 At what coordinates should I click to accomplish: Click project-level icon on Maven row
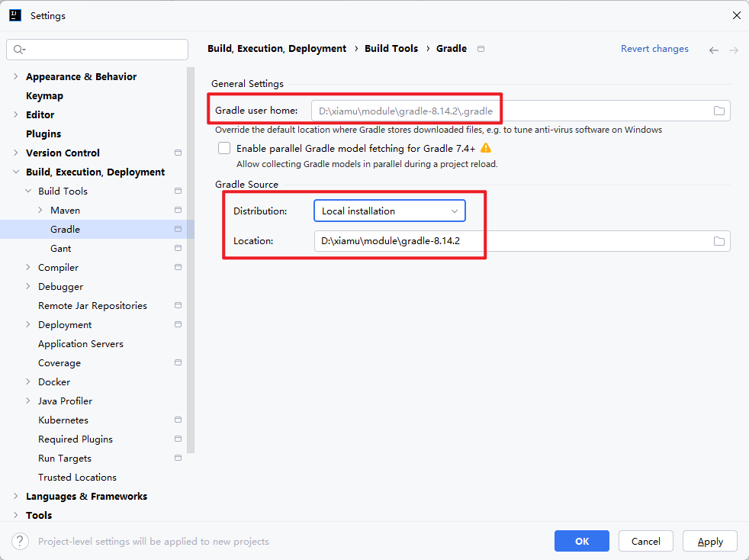click(178, 211)
